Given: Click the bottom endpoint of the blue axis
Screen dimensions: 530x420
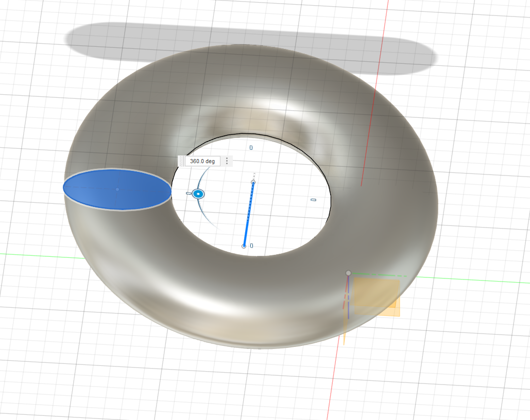Looking at the screenshot, I should tap(244, 246).
